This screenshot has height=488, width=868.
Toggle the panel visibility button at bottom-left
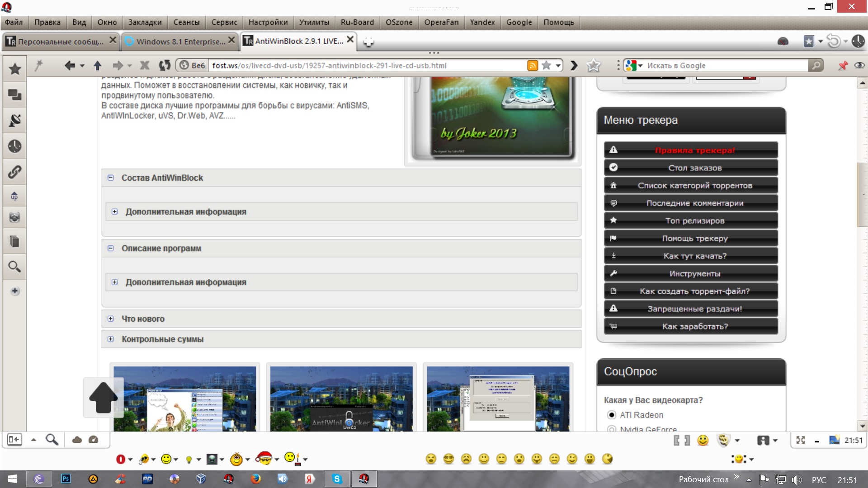tap(14, 439)
